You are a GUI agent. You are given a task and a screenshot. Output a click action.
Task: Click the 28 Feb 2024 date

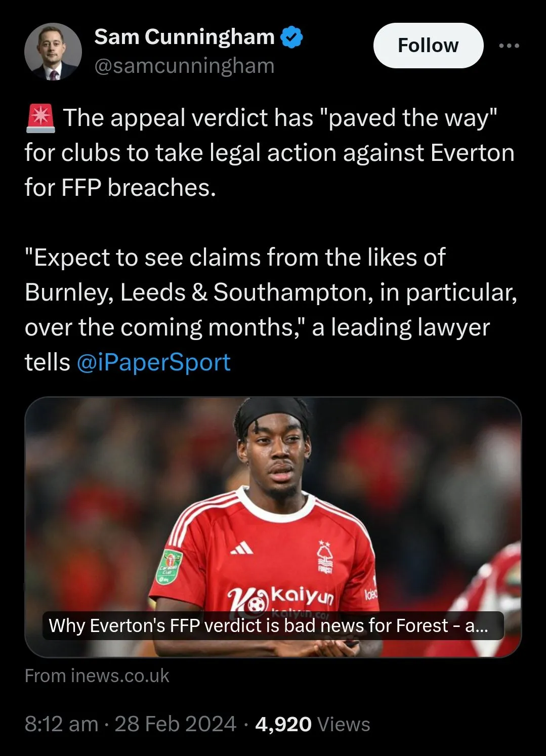coord(176,724)
